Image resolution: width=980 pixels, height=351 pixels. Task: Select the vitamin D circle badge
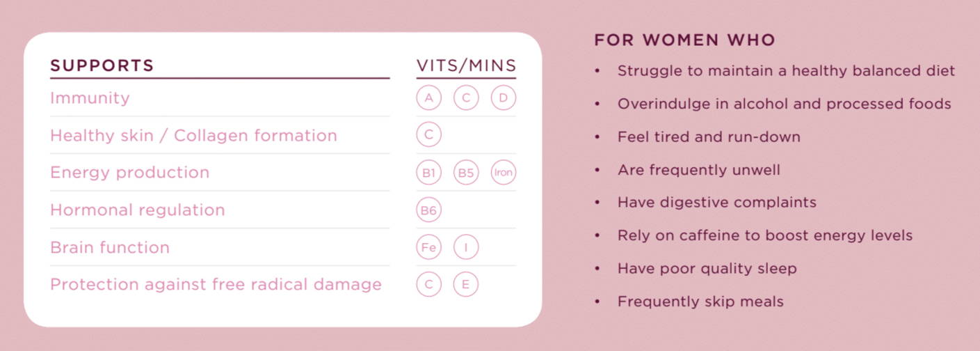pyautogui.click(x=504, y=98)
